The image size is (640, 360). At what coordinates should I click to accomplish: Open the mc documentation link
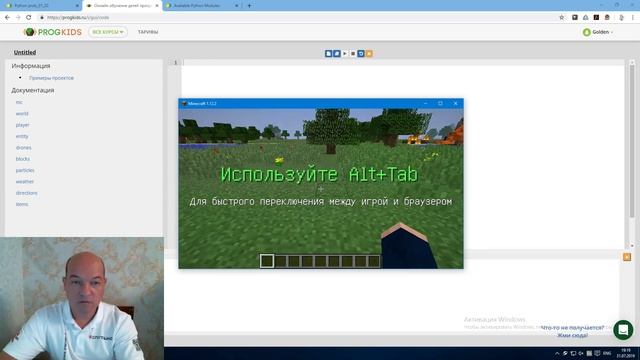click(19, 102)
